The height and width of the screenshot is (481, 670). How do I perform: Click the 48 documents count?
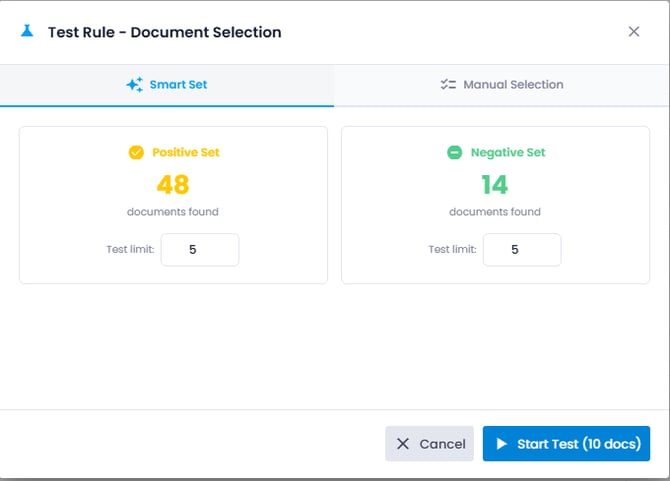(173, 184)
